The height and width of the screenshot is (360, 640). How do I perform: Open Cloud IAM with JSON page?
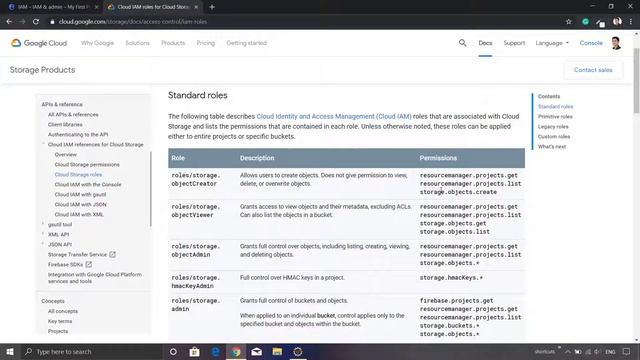coord(80,204)
